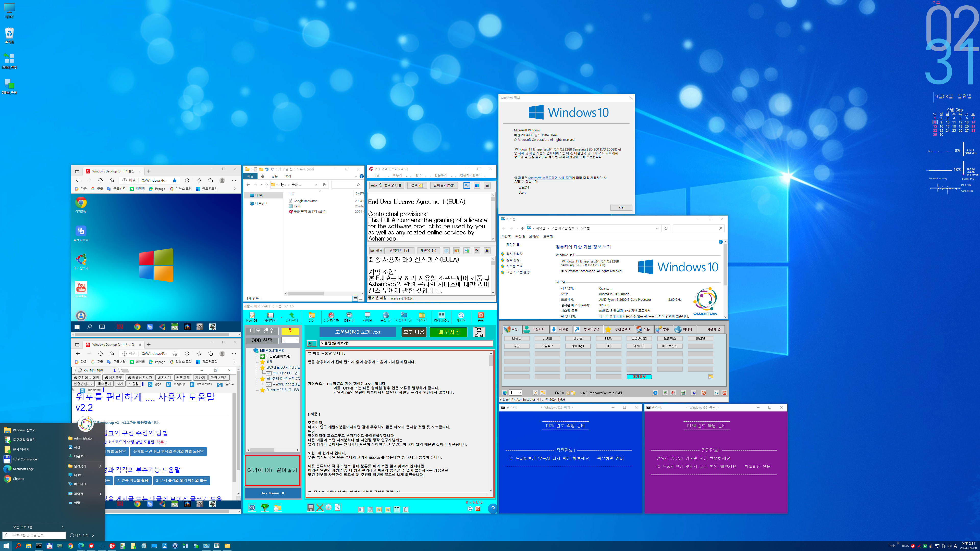The width and height of the screenshot is (980, 551).
Task: Switch to details view in File Explorer
Action: tap(355, 298)
